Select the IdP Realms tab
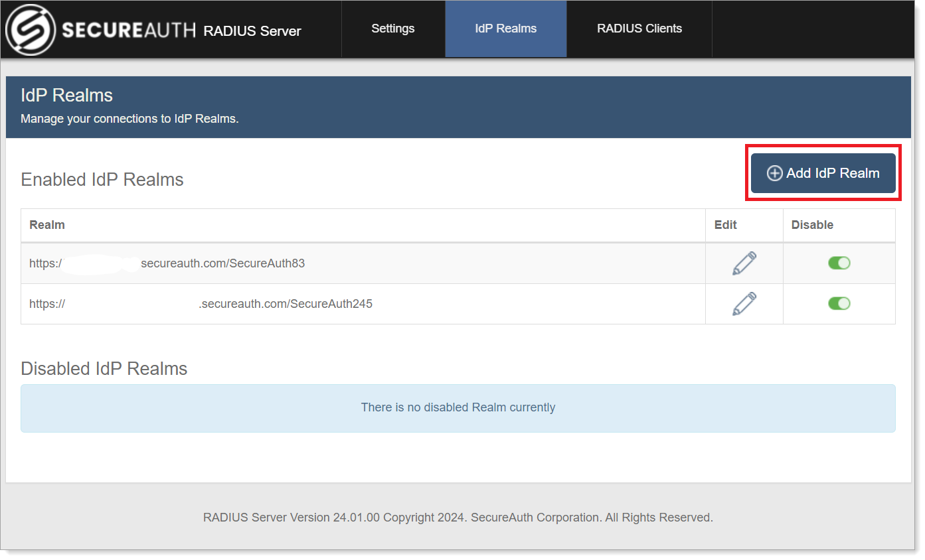This screenshot has height=560, width=925. tap(505, 29)
